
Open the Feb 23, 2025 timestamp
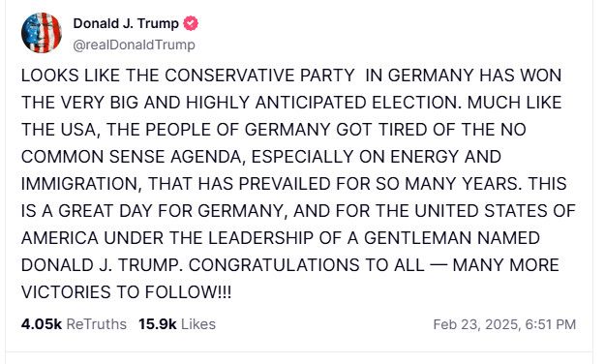click(x=477, y=324)
